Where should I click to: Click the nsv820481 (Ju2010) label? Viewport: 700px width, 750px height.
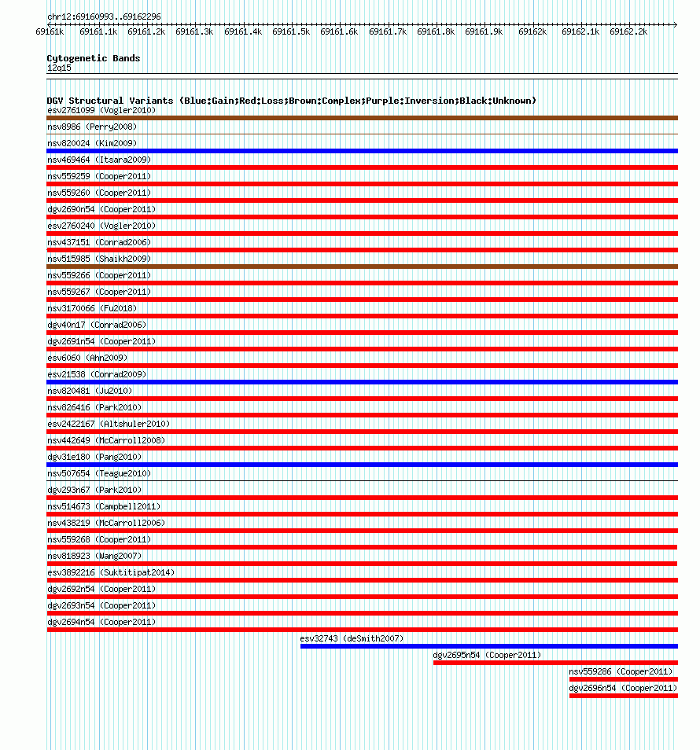click(90, 391)
